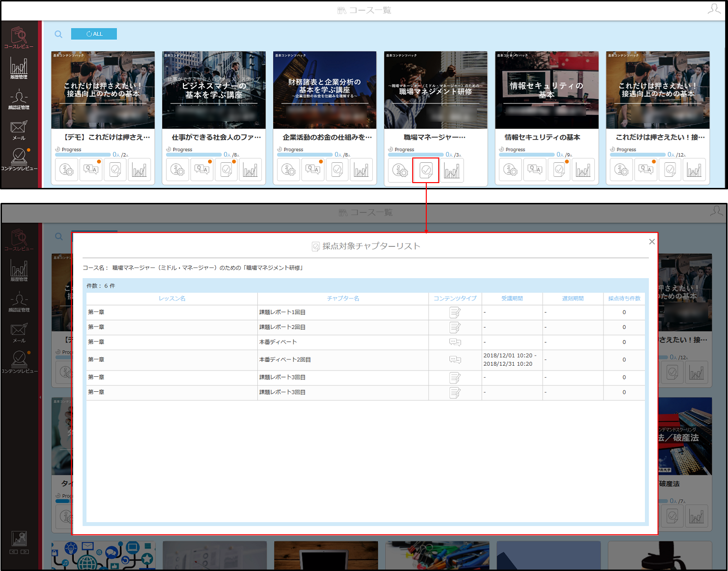Sort by チャプター名 column header
The image size is (728, 571).
343,299
